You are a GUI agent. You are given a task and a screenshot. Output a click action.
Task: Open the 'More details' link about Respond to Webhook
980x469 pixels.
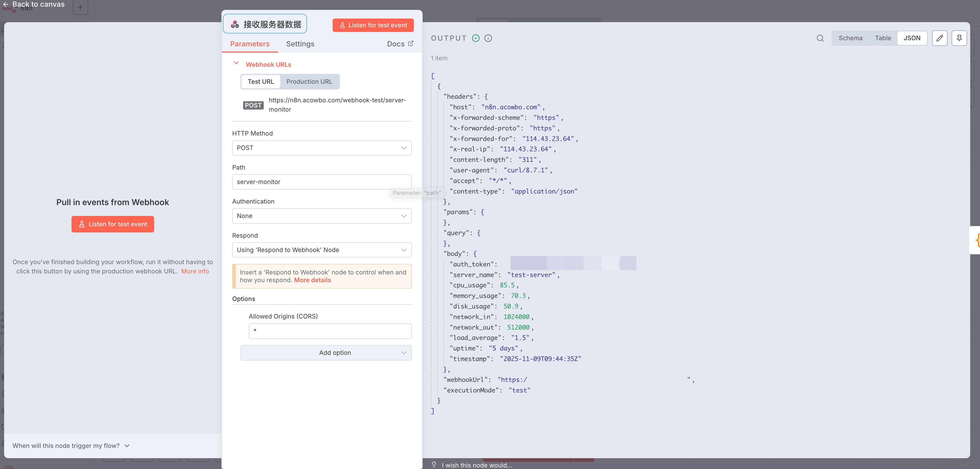(312, 280)
